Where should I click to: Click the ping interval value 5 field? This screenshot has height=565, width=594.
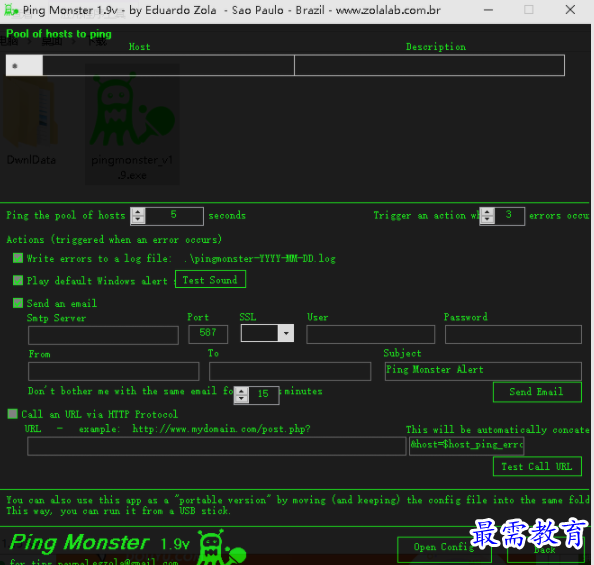[x=174, y=216]
